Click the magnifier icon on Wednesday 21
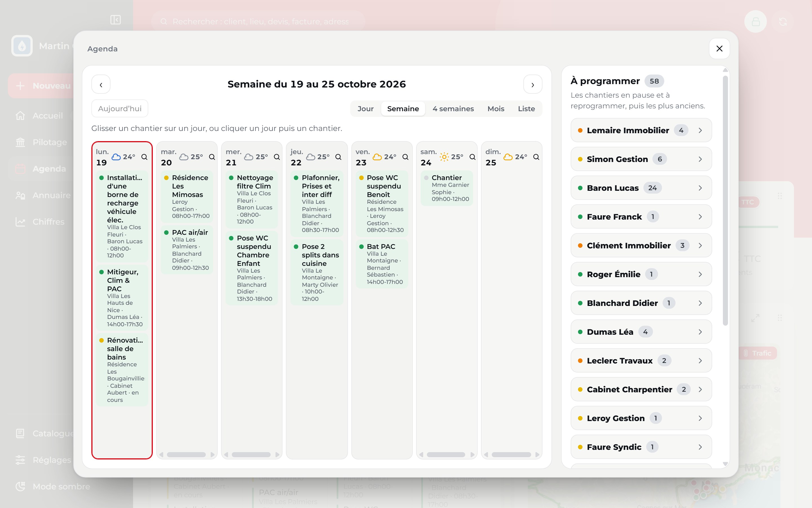This screenshot has height=508, width=812. click(277, 157)
